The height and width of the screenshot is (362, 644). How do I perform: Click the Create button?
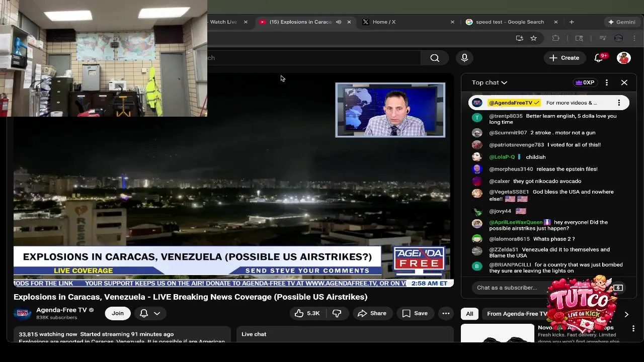[x=565, y=58]
